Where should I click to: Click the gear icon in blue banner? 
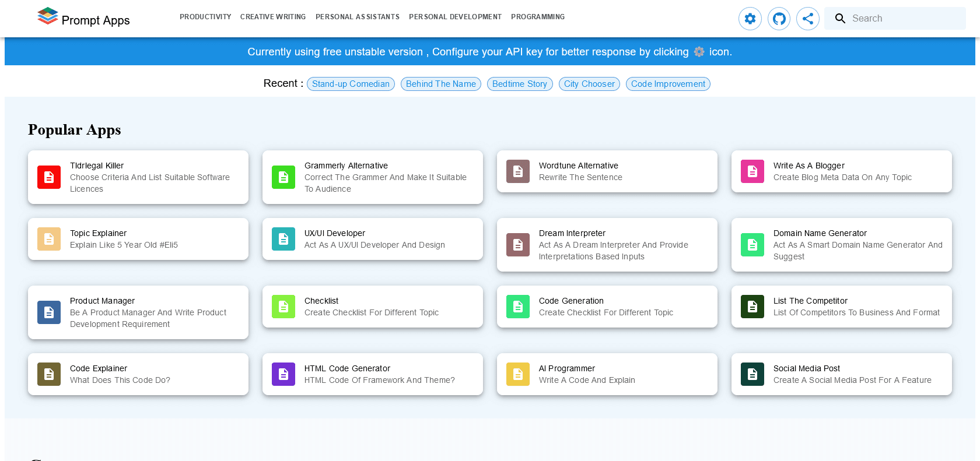(x=699, y=52)
